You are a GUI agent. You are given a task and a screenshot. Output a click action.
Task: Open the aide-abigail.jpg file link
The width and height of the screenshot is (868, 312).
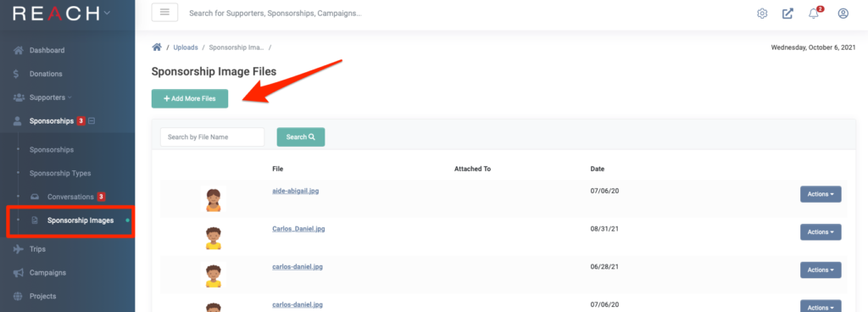(296, 191)
